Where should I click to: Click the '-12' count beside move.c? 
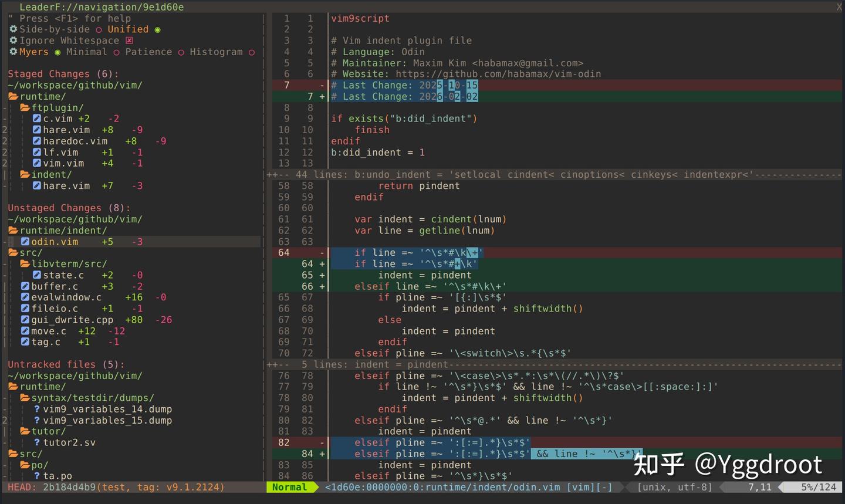(x=116, y=331)
